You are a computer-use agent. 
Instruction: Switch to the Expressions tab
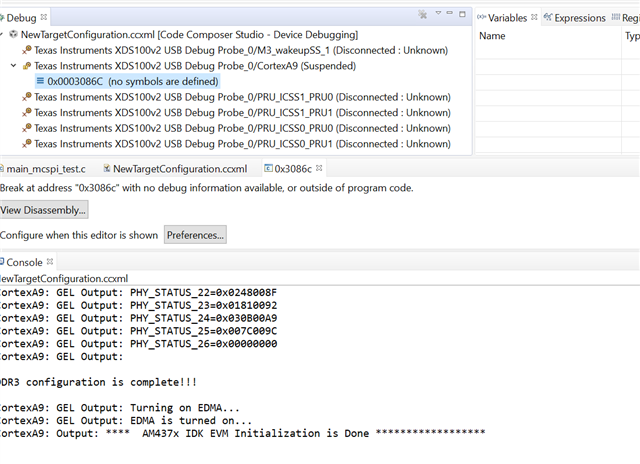[575, 18]
